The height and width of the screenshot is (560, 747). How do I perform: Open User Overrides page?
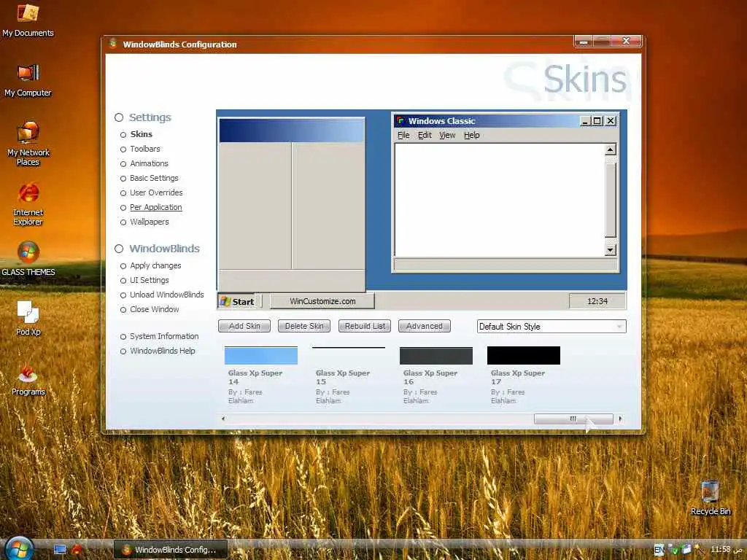coord(156,192)
